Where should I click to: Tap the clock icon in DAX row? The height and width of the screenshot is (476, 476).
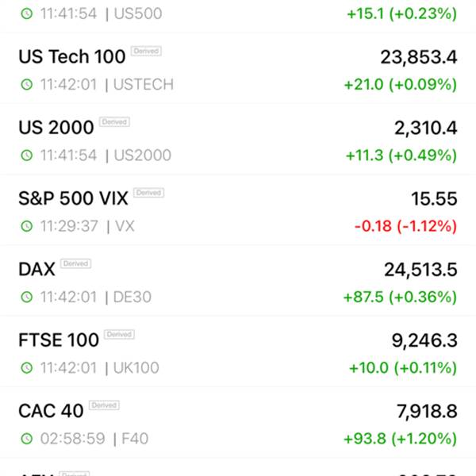tap(27, 297)
